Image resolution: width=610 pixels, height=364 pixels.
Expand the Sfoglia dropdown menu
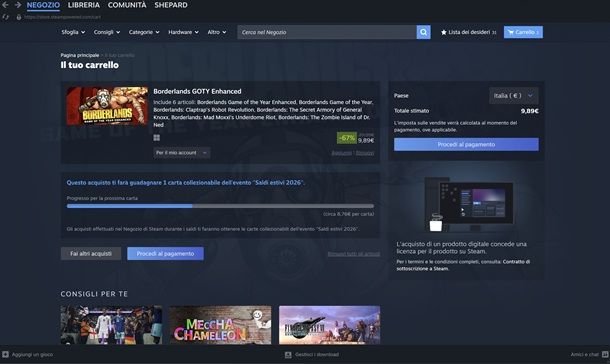73,32
